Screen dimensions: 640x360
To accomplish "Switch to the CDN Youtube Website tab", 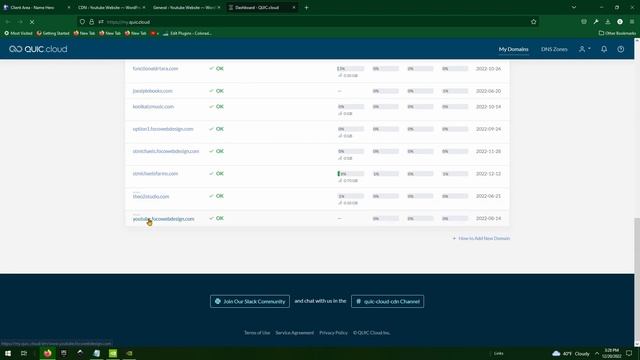I will pos(111,7).
